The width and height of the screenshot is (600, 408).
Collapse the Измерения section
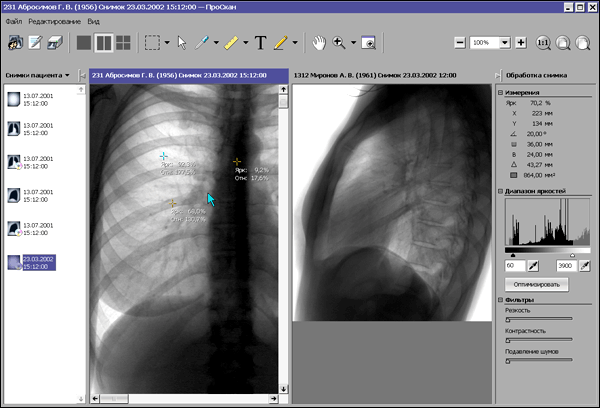click(x=500, y=93)
